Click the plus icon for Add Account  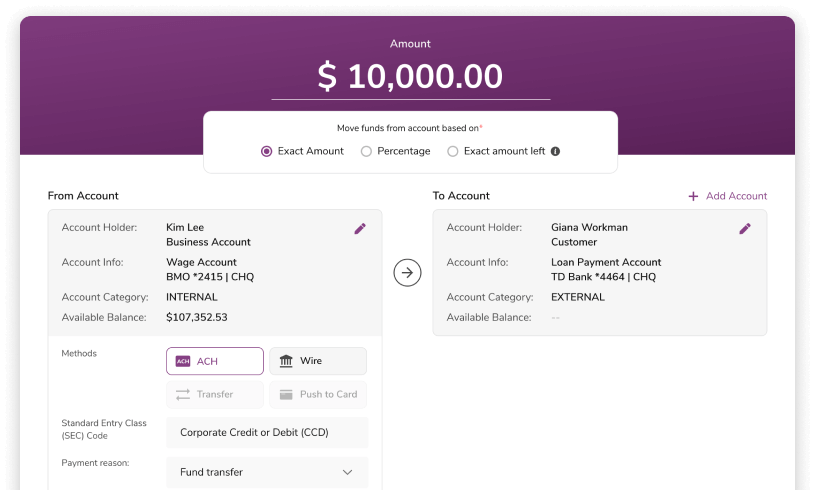pos(693,196)
